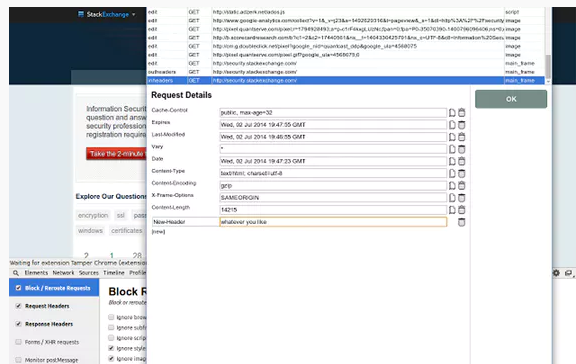The width and height of the screenshot is (576, 364).
Task: Delete the Last-Modified header
Action: pos(461,137)
